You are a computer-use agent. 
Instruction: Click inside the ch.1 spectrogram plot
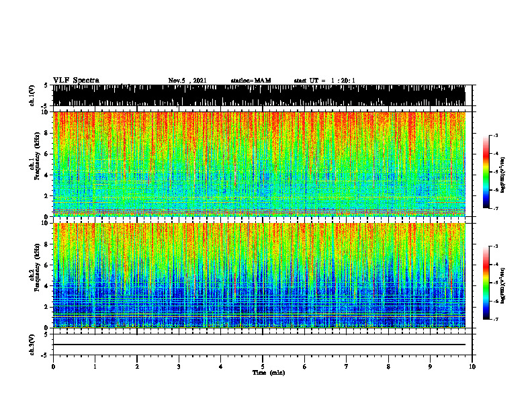pyautogui.click(x=259, y=164)
